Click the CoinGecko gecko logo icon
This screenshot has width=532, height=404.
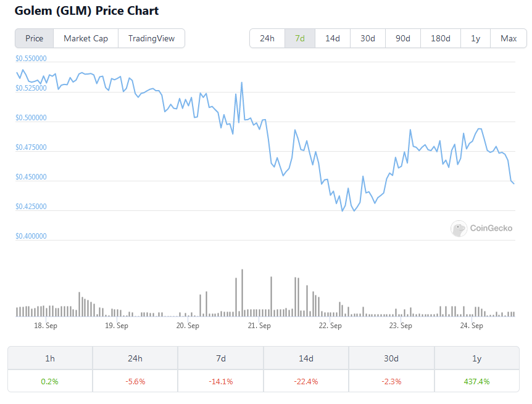[x=459, y=229]
